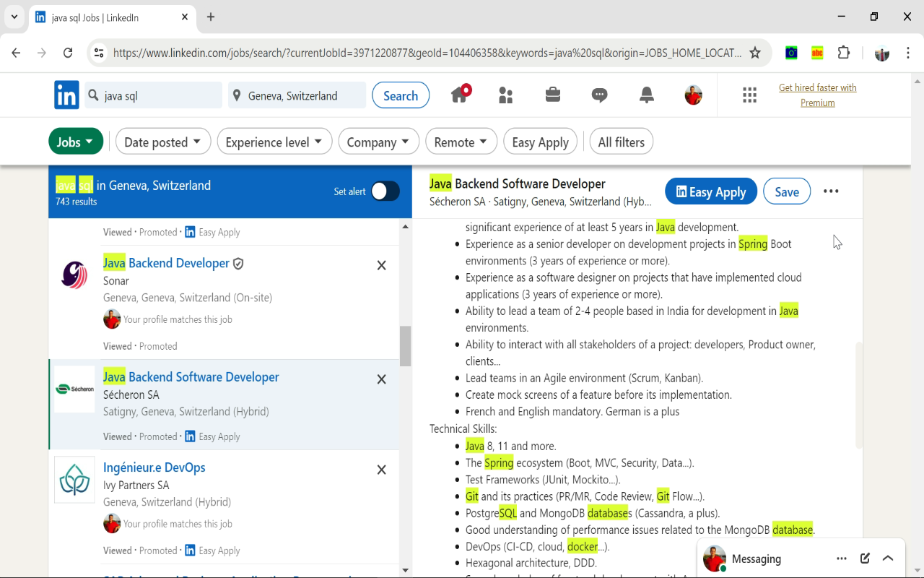Open the three-dot menu on the job posting
The height and width of the screenshot is (578, 924).
tap(831, 191)
